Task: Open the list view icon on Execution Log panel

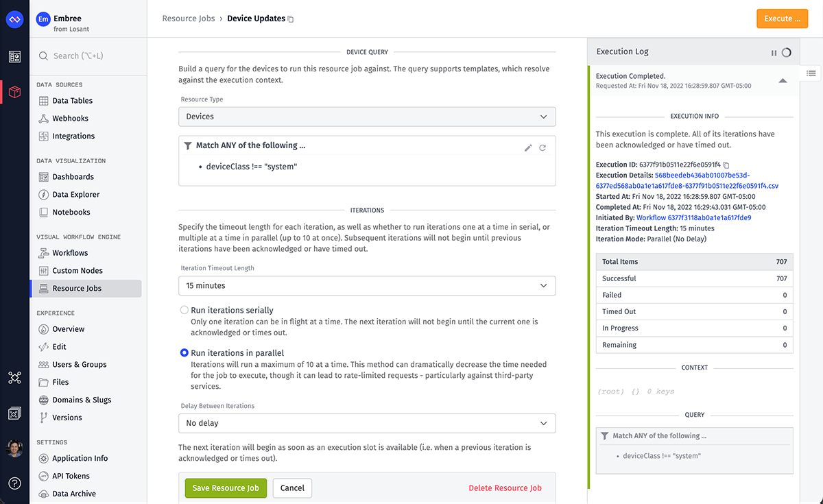Action: coord(811,73)
